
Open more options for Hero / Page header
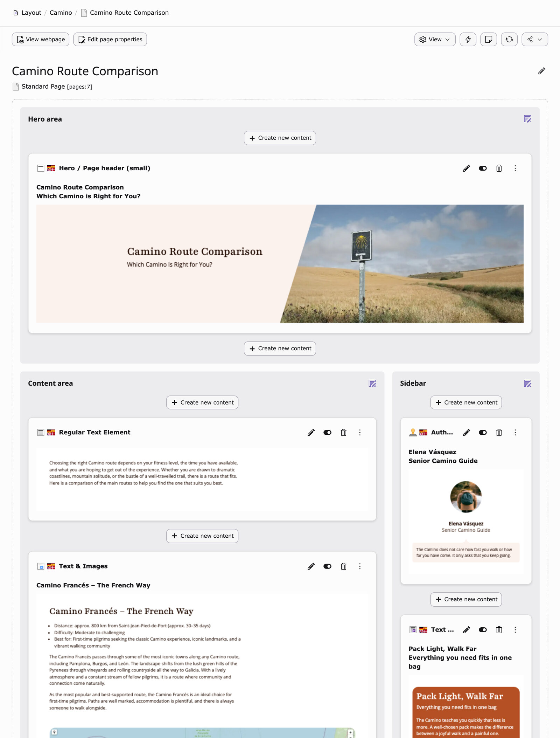515,168
